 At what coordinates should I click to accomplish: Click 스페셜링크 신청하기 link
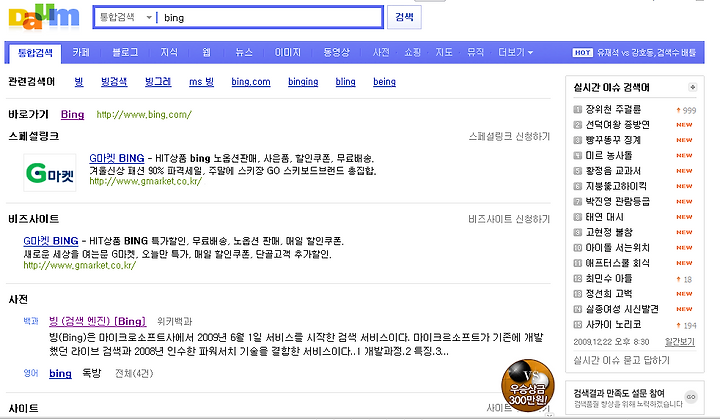[509, 136]
